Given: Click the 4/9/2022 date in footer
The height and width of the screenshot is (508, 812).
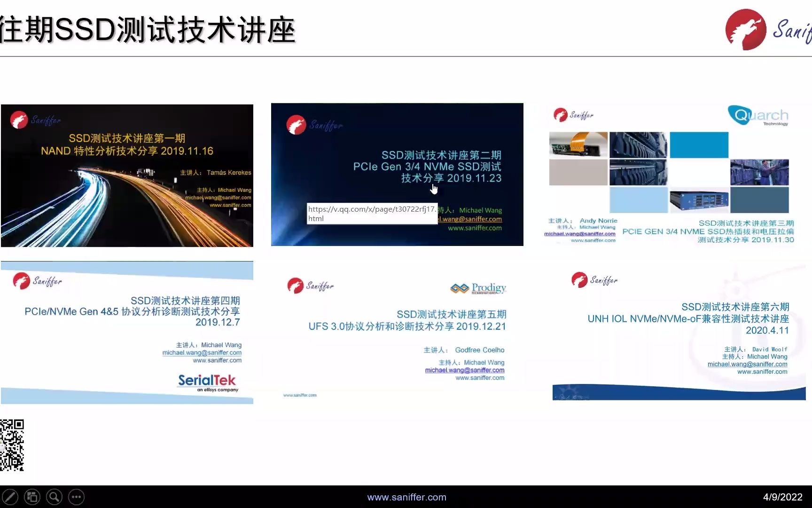Looking at the screenshot, I should [x=782, y=497].
